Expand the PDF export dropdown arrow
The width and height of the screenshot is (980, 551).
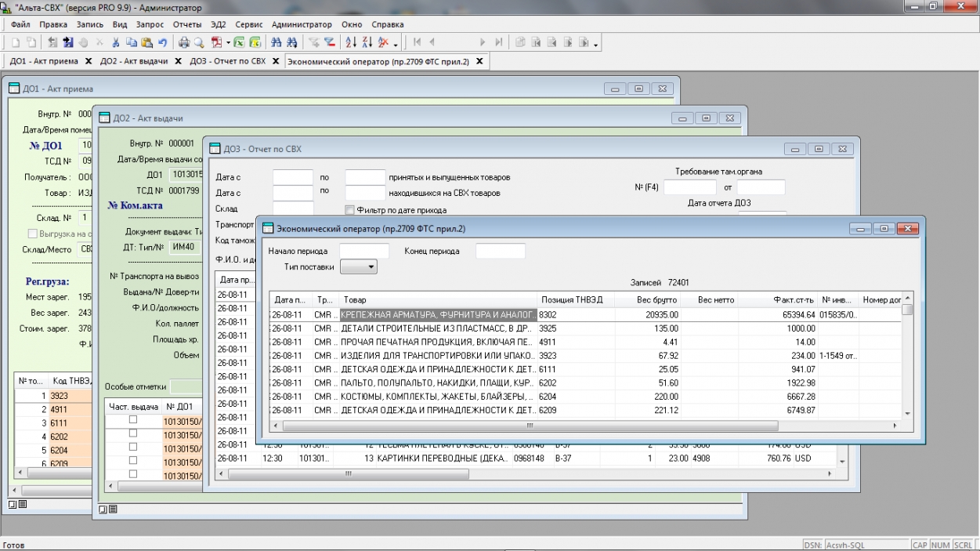228,43
